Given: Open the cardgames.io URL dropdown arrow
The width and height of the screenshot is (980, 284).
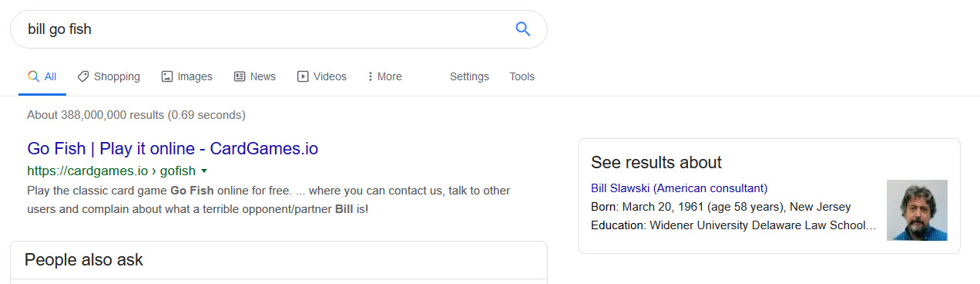Looking at the screenshot, I should (x=204, y=171).
